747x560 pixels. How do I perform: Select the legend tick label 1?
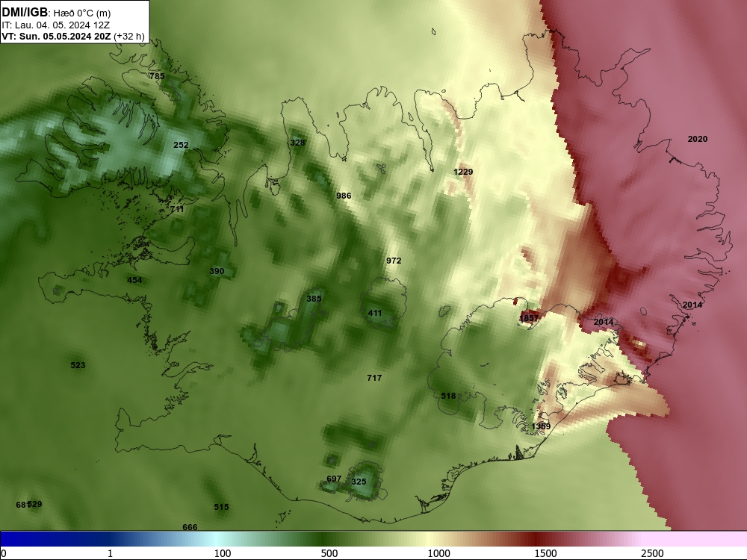click(110, 553)
